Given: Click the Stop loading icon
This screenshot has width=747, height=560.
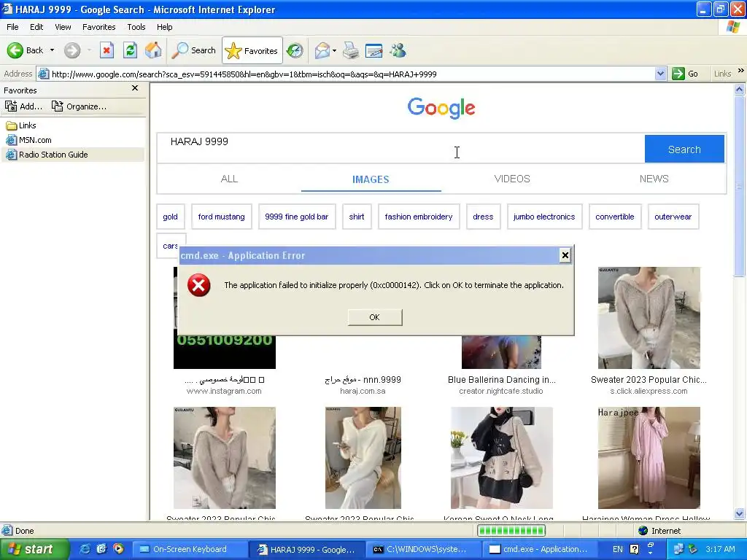Looking at the screenshot, I should tap(107, 50).
